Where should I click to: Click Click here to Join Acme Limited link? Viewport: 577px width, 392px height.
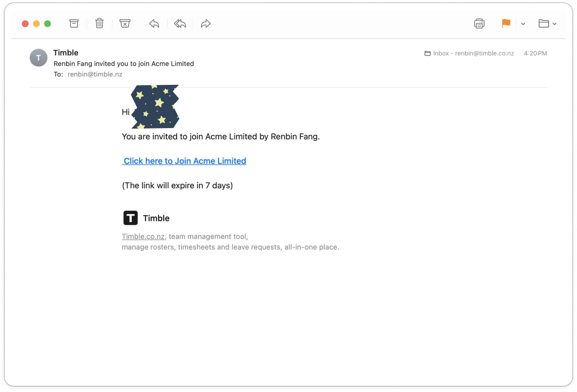pos(184,161)
